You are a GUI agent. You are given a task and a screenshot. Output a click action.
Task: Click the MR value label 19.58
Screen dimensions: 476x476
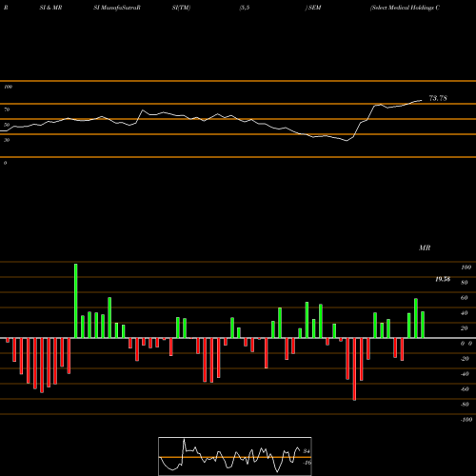tap(443, 279)
